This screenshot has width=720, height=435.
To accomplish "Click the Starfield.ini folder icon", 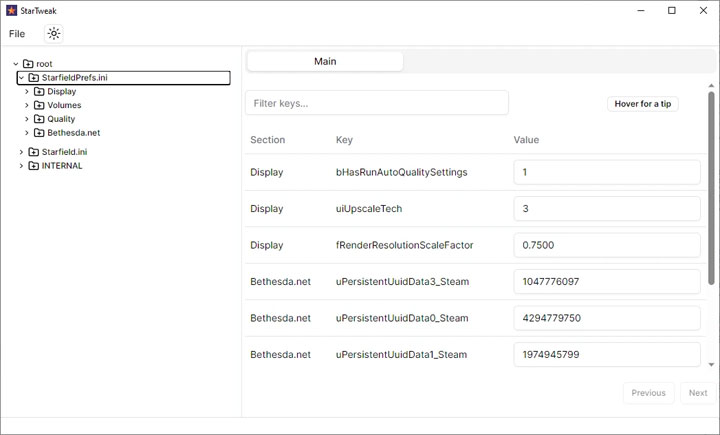I will 33,152.
